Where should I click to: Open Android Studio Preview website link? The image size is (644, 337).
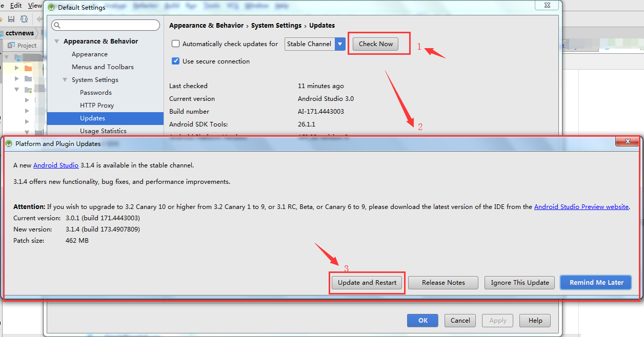[x=581, y=207]
